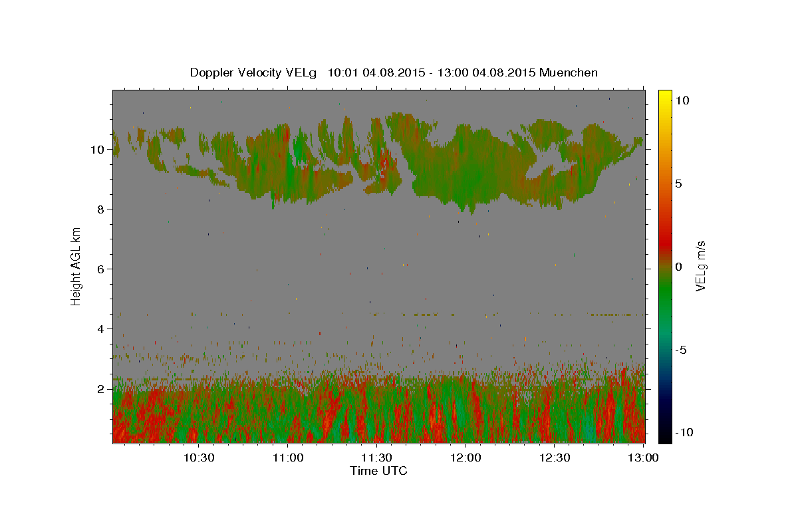Screen dimensions: 798x532
Task: Click the 12:00 time tick label
Action: tap(466, 458)
